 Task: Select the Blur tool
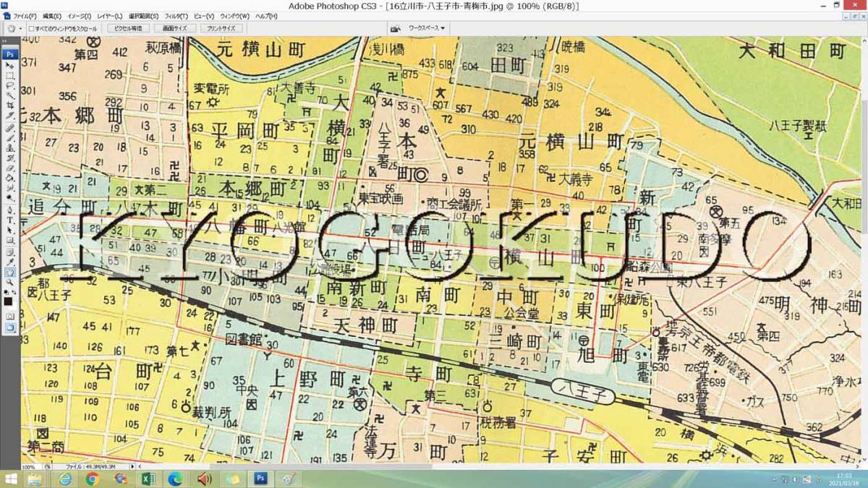click(10, 189)
